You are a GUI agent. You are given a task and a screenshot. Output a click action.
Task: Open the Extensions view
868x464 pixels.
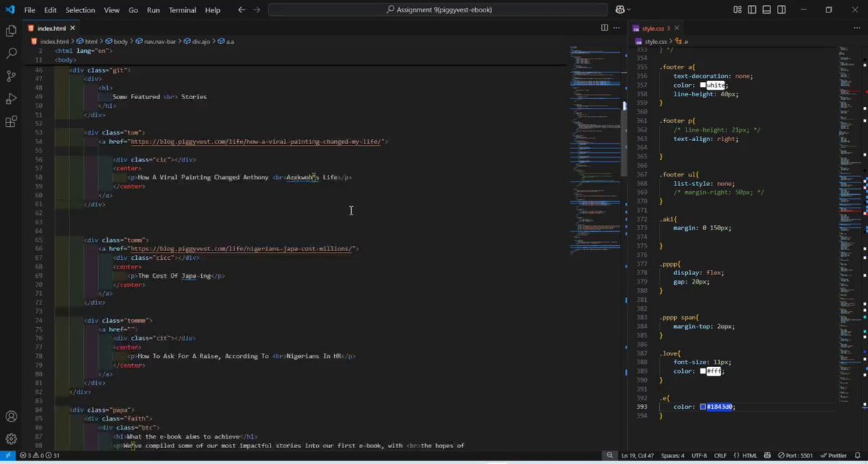coord(11,122)
